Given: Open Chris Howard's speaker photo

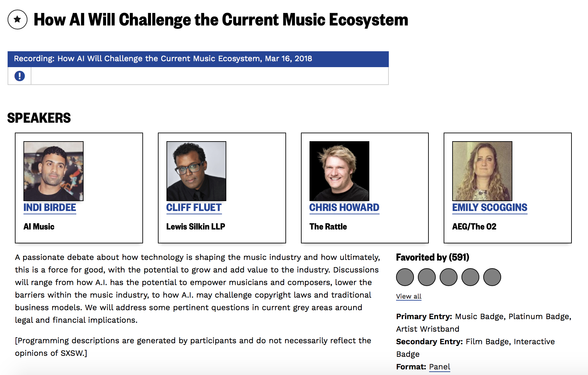Looking at the screenshot, I should click(x=339, y=171).
